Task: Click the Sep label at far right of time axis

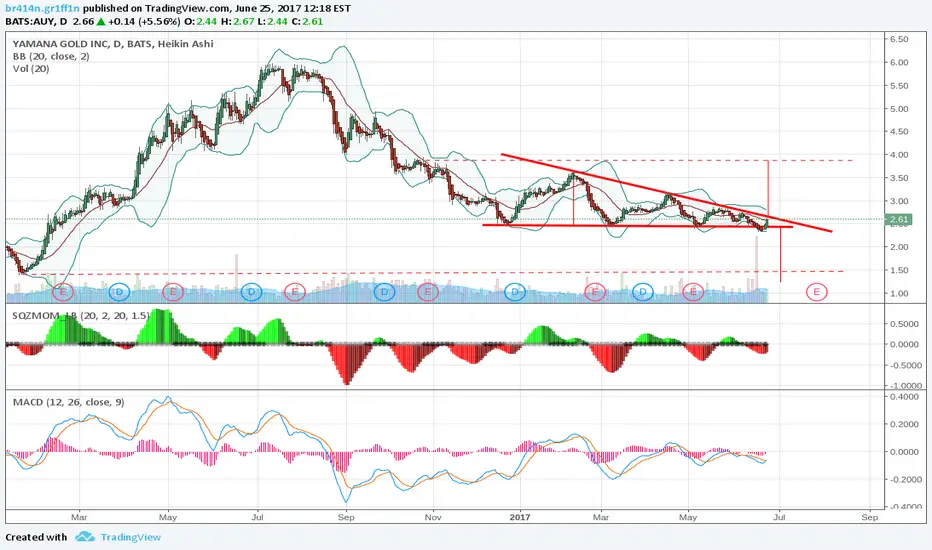Action: pyautogui.click(x=870, y=517)
